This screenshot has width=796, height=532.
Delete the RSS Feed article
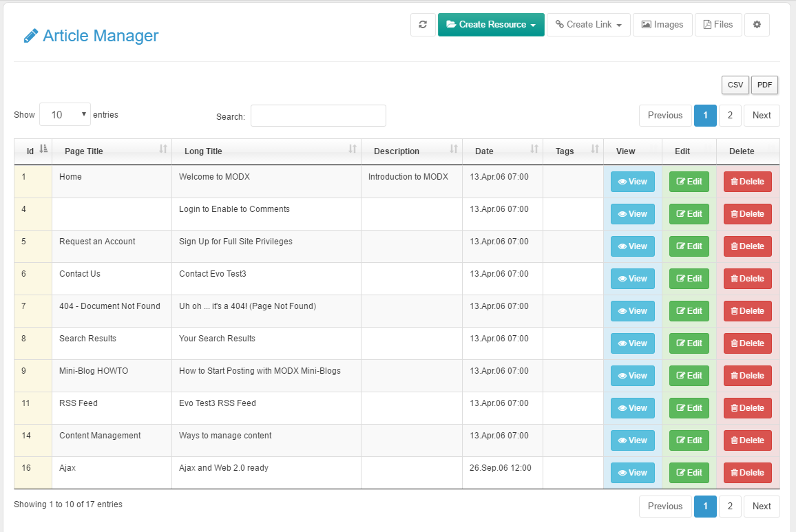coord(747,408)
